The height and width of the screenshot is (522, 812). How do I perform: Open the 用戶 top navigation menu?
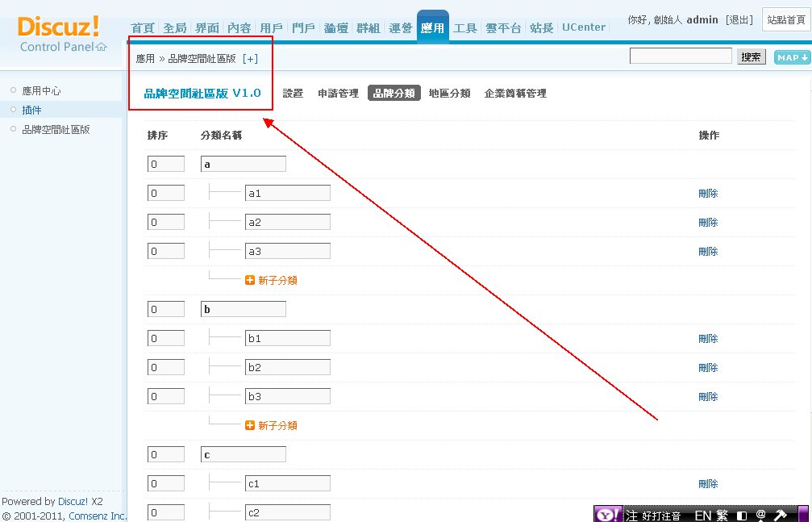click(x=272, y=27)
